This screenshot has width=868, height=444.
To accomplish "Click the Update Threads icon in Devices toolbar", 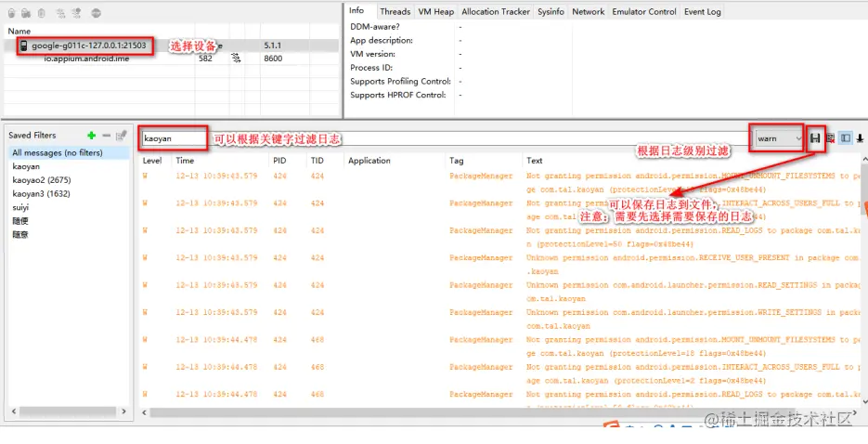I will tap(61, 13).
